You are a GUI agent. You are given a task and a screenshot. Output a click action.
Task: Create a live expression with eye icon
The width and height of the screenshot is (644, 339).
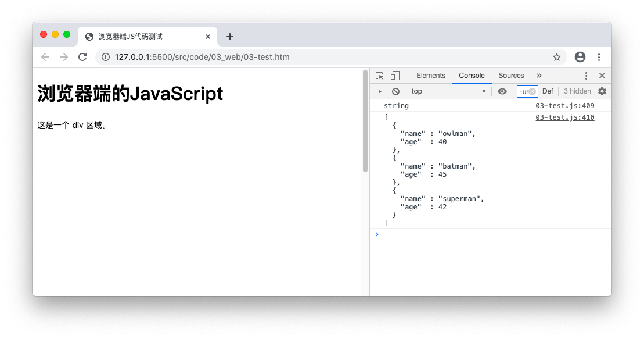tap(502, 91)
